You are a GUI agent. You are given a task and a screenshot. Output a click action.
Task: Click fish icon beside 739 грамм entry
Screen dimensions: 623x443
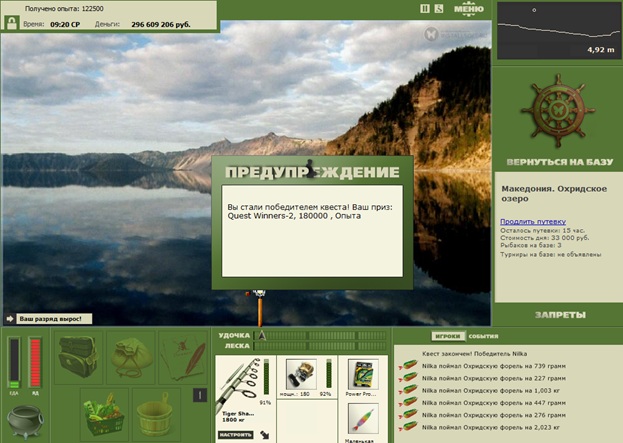pos(408,365)
